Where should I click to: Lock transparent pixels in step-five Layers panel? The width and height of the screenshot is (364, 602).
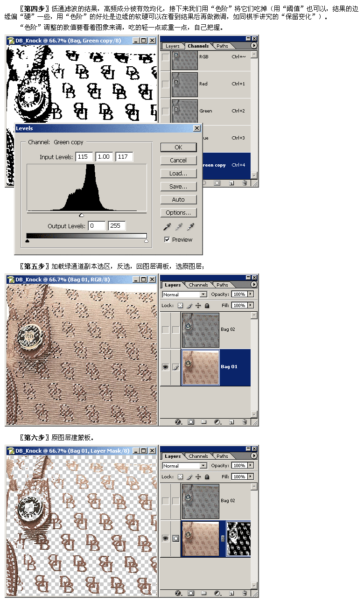click(180, 305)
